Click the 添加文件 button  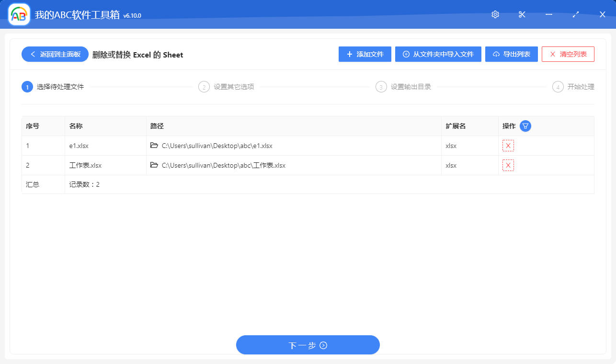(x=365, y=54)
